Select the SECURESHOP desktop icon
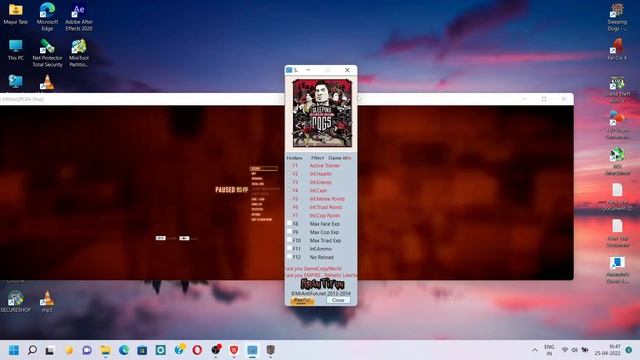The height and width of the screenshot is (360, 640). tap(16, 302)
